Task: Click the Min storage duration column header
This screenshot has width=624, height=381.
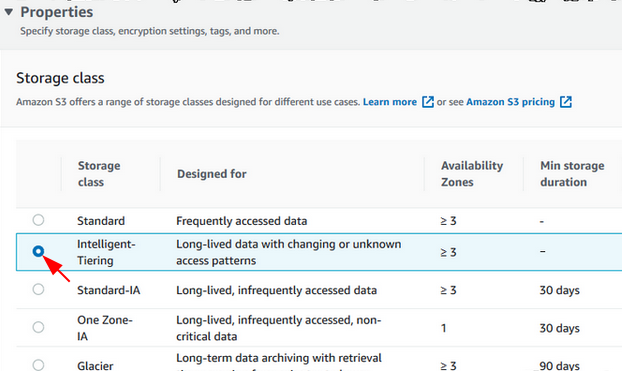Action: [572, 174]
